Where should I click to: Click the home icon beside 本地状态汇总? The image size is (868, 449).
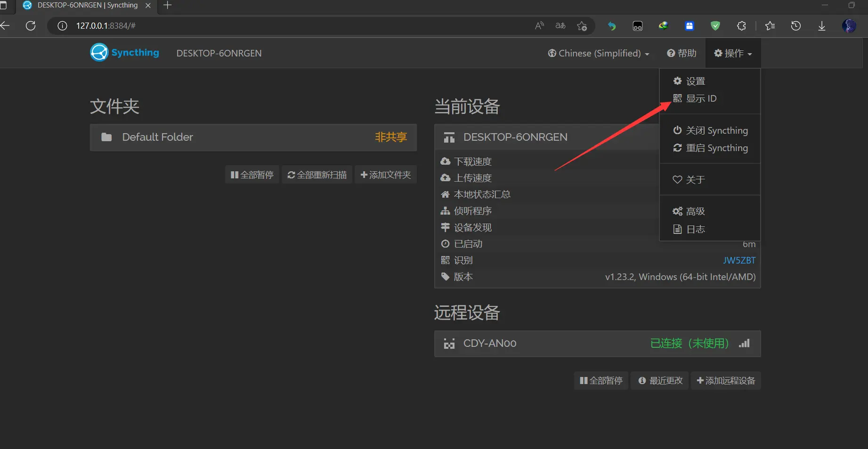click(445, 194)
